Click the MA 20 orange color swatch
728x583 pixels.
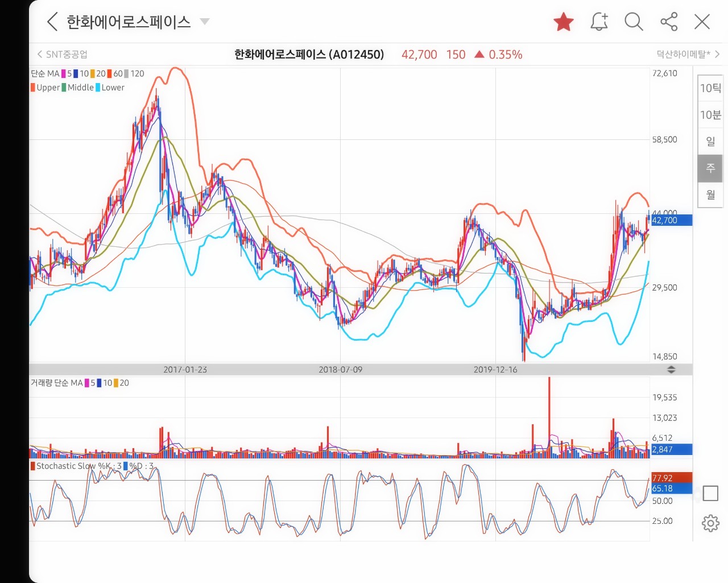(x=92, y=74)
